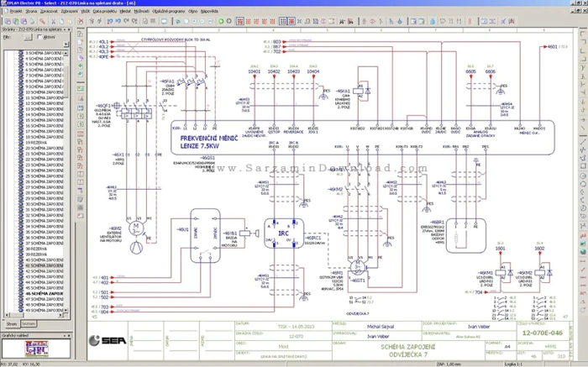Click the rectangle draw tool in right toolbar
The width and height of the screenshot is (588, 367).
point(583,166)
